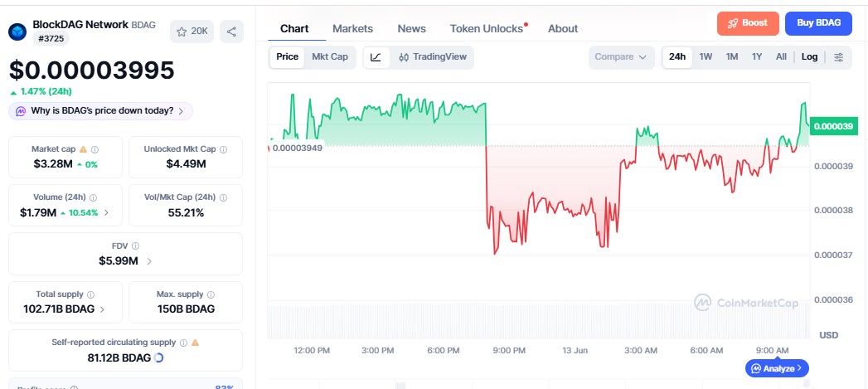The image size is (868, 389).
Task: Open the share icon button
Action: point(231,32)
